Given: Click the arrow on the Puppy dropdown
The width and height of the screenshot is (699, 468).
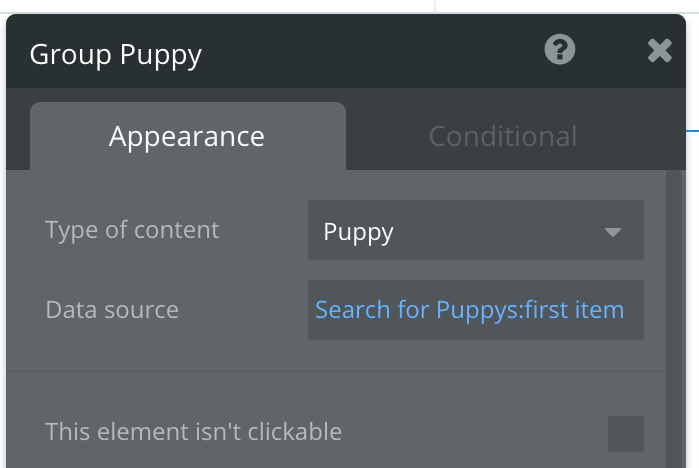Looking at the screenshot, I should point(613,232).
